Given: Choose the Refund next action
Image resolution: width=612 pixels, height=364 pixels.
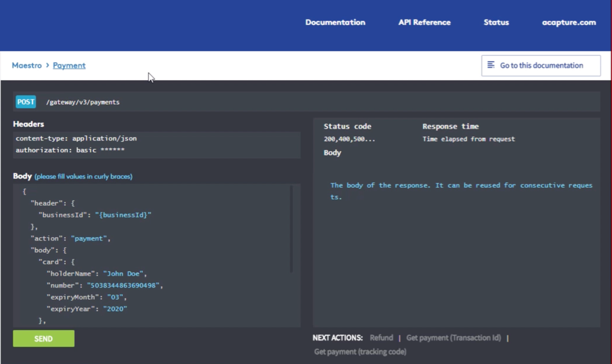Looking at the screenshot, I should point(381,338).
